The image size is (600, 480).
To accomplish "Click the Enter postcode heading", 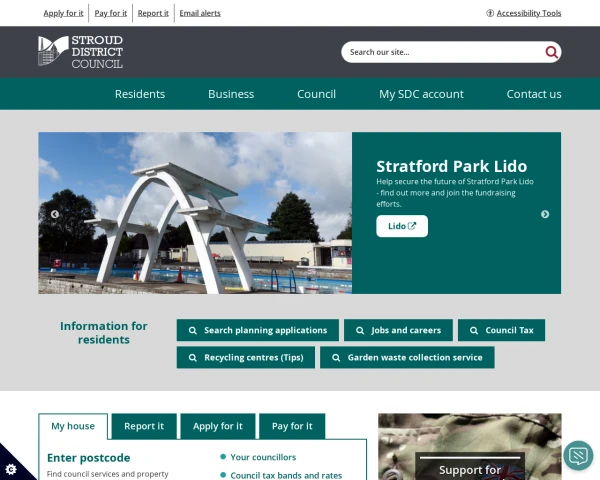I will [88, 458].
